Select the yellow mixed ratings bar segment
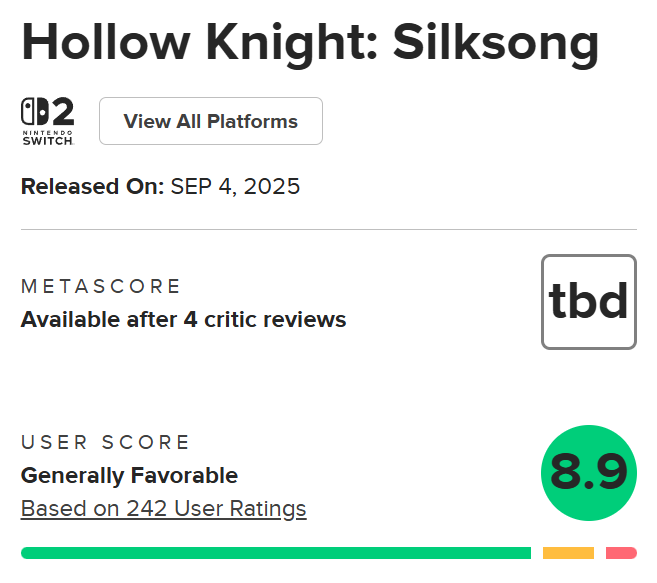The image size is (657, 583). coord(568,553)
